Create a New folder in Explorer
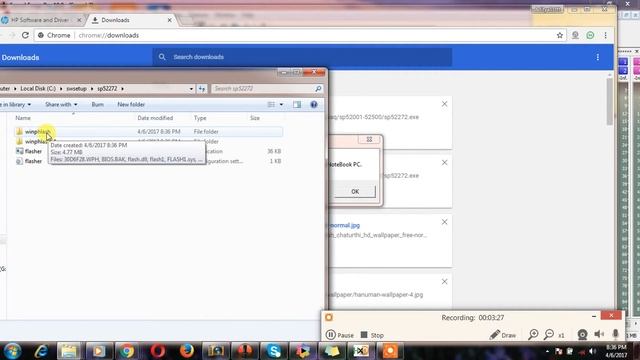The height and width of the screenshot is (360, 640). click(x=131, y=104)
